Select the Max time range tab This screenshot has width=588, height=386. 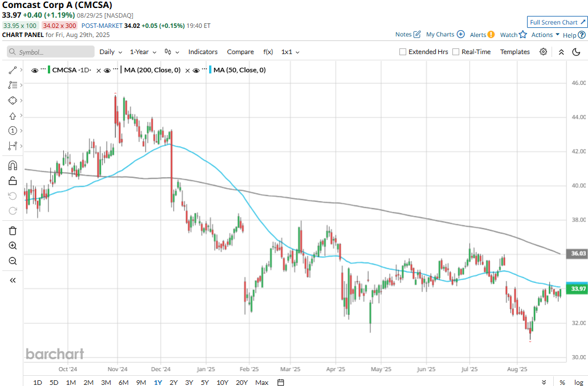click(x=262, y=382)
